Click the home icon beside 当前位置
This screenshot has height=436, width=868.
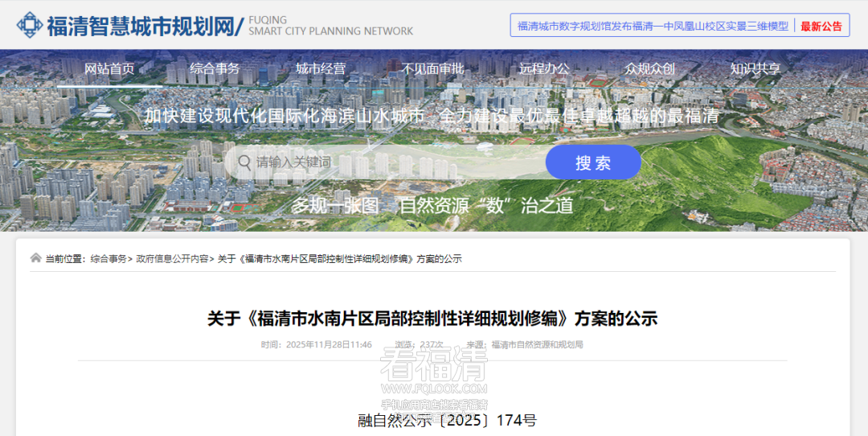tap(35, 258)
